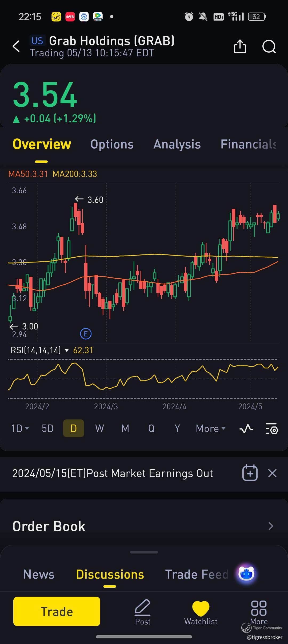Tap the RSI value 62.31
The image size is (288, 644).
point(83,350)
